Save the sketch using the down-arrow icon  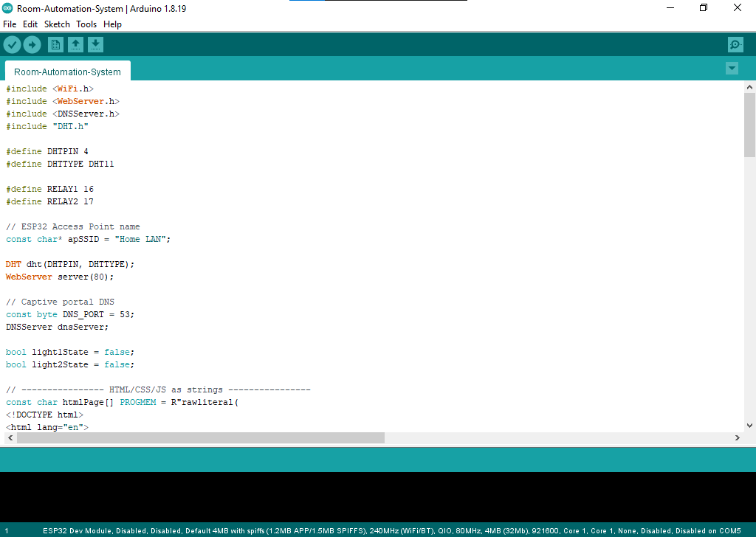[x=95, y=45]
